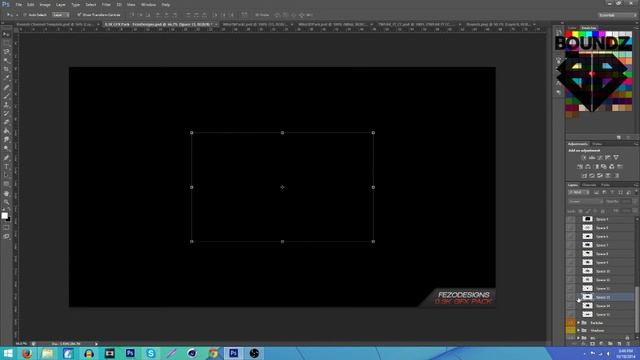Screen dimensions: 640x360
Task: Open Skype from the taskbar
Action: (151, 353)
